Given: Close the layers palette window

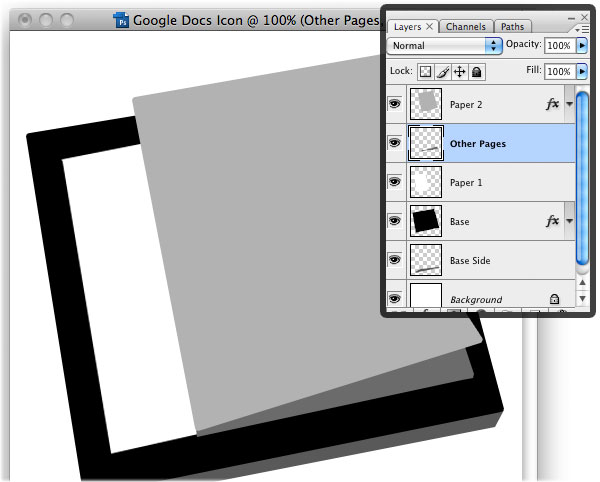Looking at the screenshot, I should pyautogui.click(x=584, y=17).
